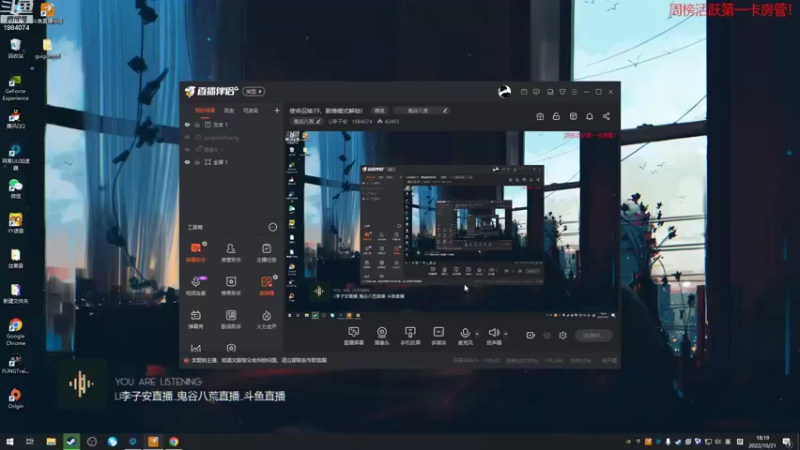Open the video co-stream microphone tool

(196, 286)
